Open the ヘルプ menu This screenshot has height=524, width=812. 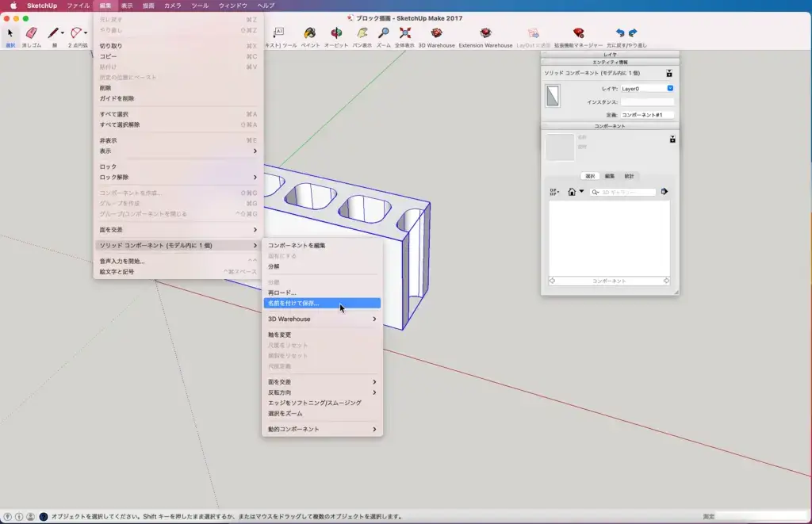point(266,6)
